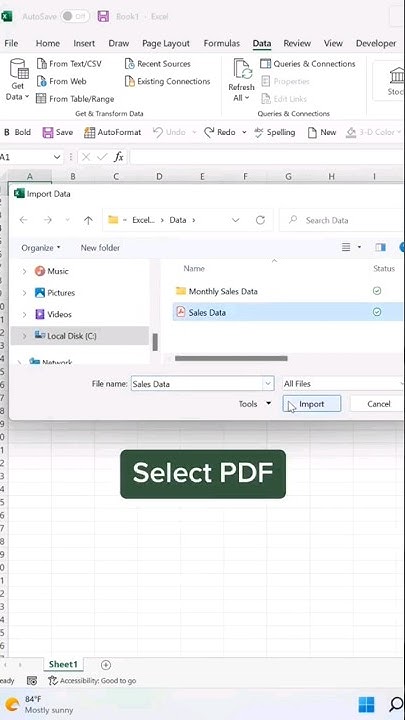Viewport: 405px width, 720px height.
Task: Expand the Videos tree node
Action: pyautogui.click(x=24, y=315)
